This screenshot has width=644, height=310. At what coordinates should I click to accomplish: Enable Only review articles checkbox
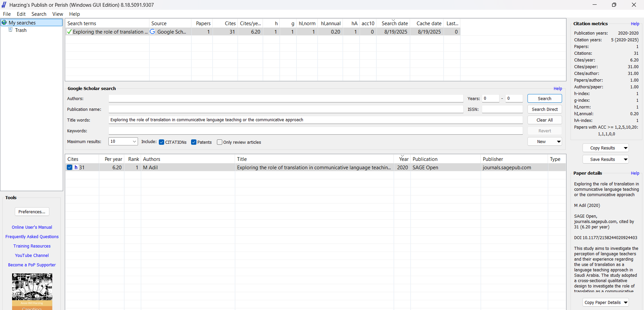(x=220, y=142)
